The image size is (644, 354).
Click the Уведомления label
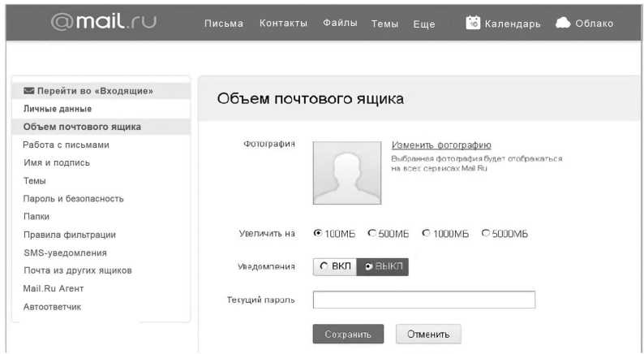click(266, 266)
